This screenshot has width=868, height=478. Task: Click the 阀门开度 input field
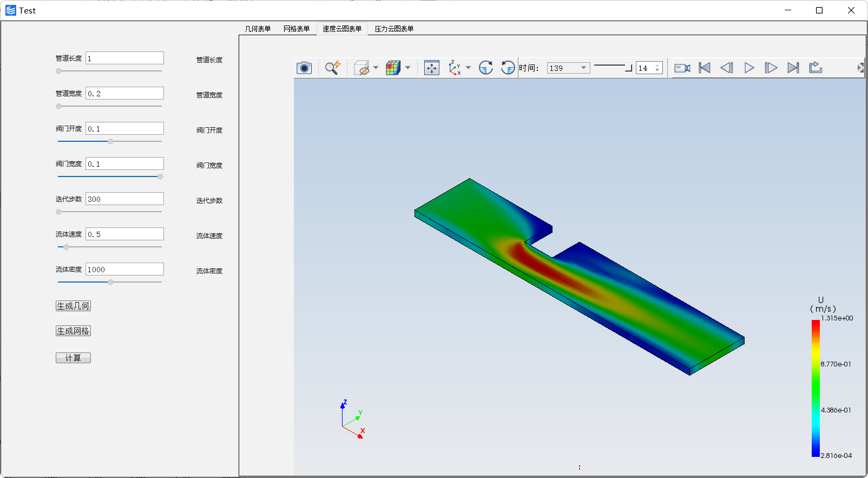[124, 128]
